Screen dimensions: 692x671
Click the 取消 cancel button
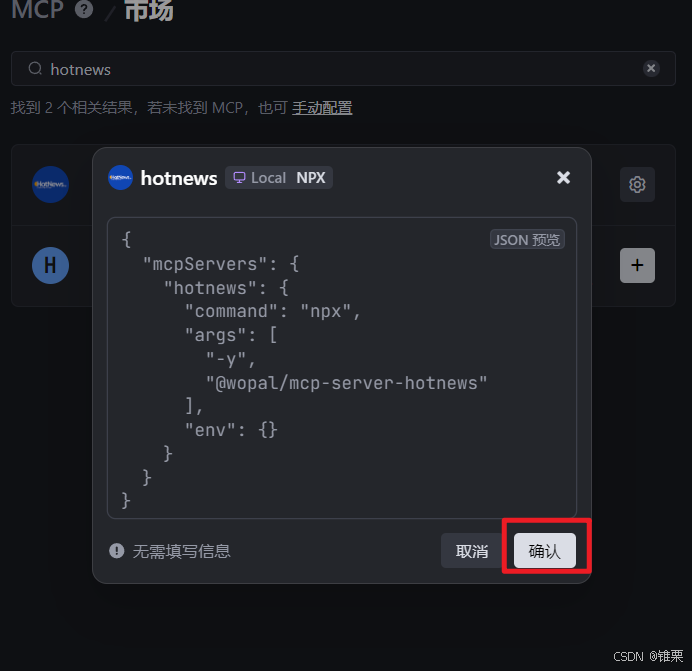(472, 550)
